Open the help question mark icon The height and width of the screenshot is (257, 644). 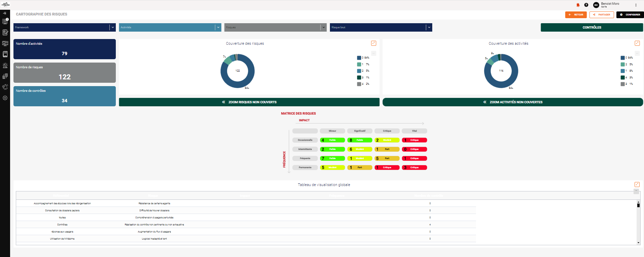586,5
